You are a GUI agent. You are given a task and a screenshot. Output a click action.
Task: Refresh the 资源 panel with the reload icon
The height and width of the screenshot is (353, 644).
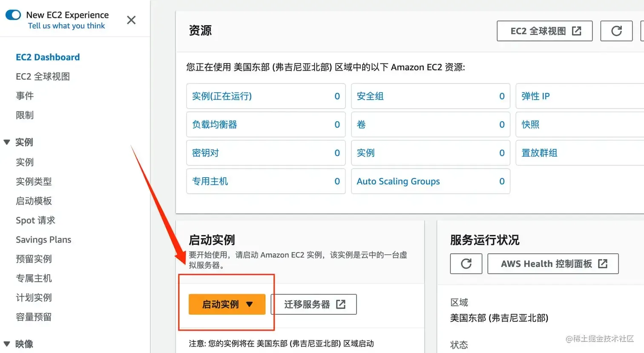click(616, 31)
